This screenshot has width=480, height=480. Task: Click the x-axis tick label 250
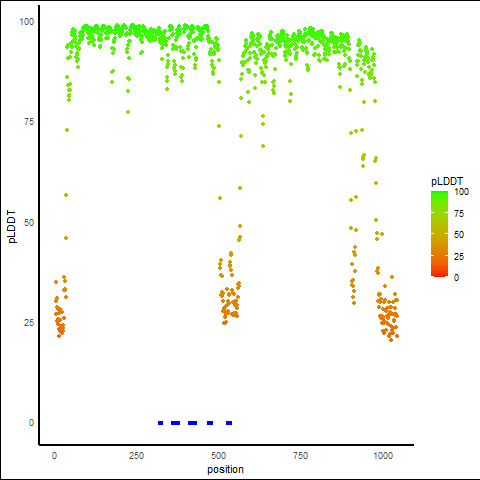coord(136,455)
